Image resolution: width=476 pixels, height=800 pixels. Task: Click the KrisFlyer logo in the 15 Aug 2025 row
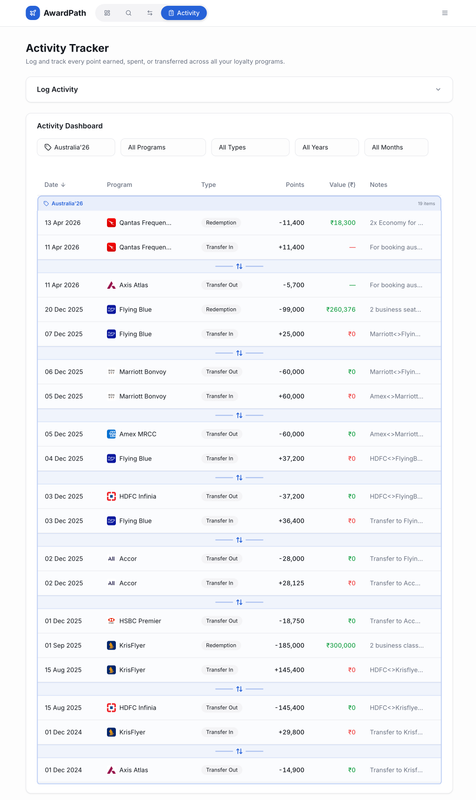coord(111,670)
